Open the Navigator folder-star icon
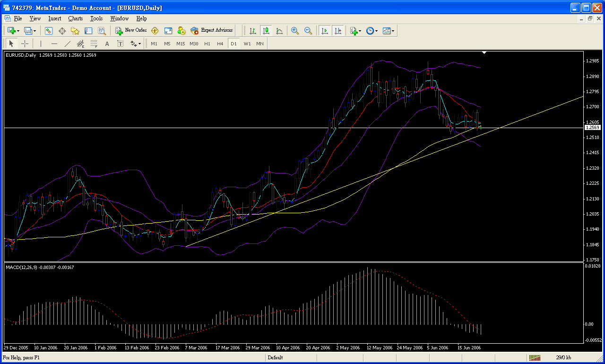 click(75, 31)
